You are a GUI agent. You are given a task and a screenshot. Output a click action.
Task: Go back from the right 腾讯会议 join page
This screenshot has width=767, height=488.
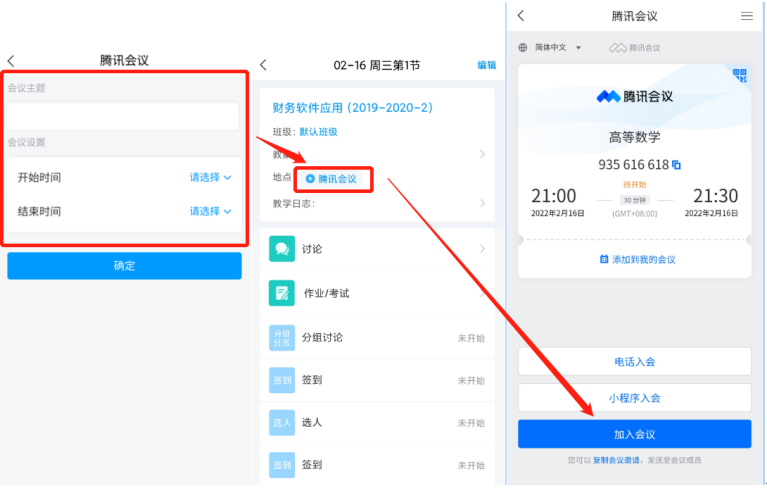(521, 16)
